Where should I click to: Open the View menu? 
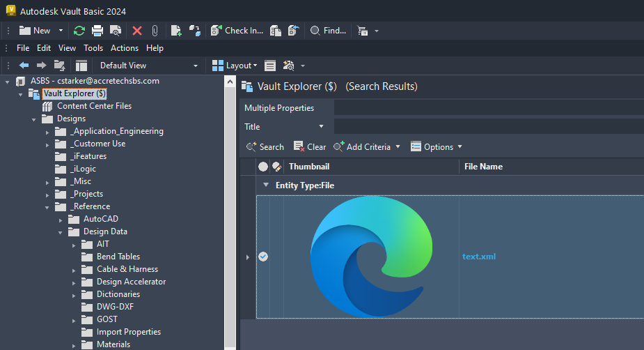tap(67, 48)
